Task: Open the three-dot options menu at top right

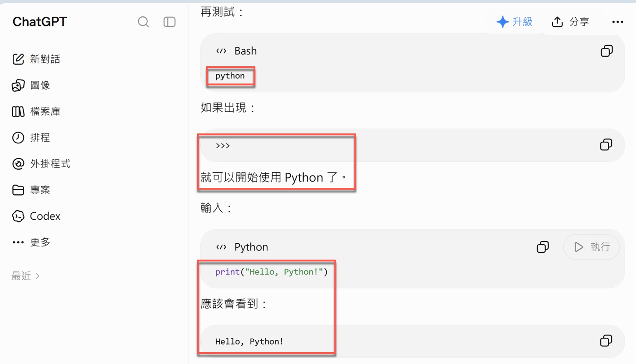Action: point(617,22)
